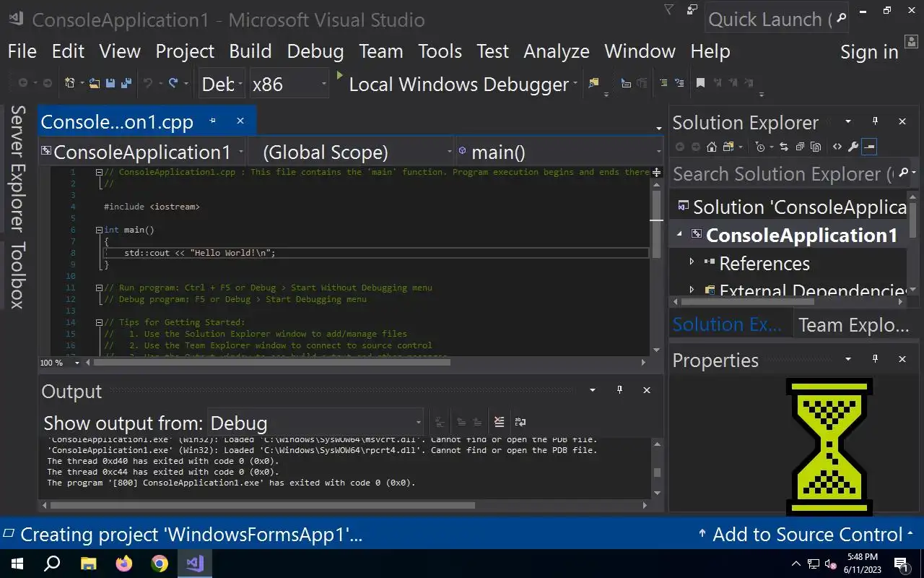
Task: Pin the ConsoleApplication1.cpp tab
Action: click(212, 121)
